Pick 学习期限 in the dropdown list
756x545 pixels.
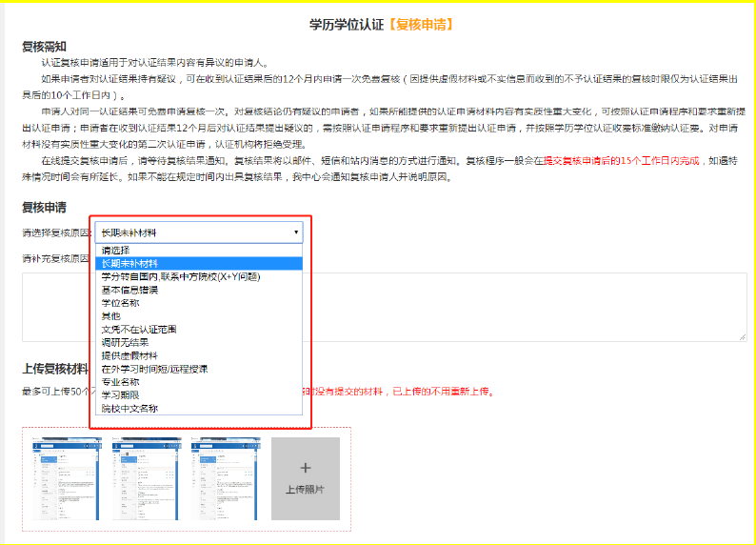coord(121,394)
